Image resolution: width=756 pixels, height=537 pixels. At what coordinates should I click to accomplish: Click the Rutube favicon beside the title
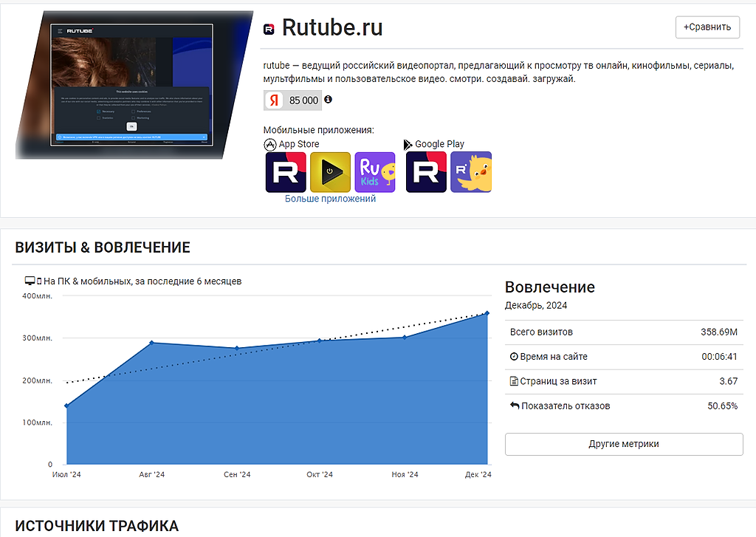(269, 30)
